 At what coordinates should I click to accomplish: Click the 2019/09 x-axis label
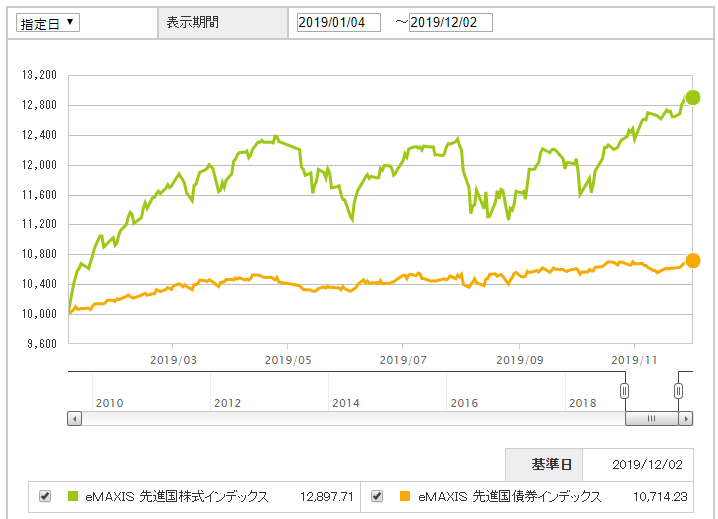520,360
